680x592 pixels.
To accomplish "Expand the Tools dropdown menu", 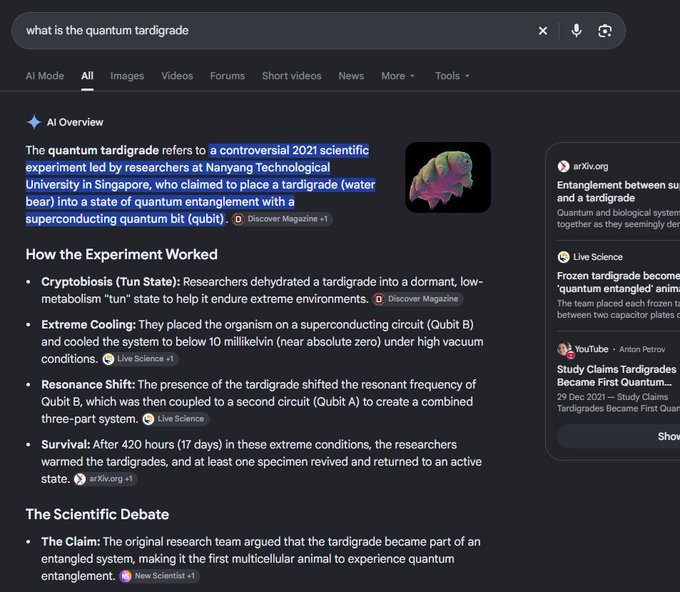I will click(x=452, y=76).
